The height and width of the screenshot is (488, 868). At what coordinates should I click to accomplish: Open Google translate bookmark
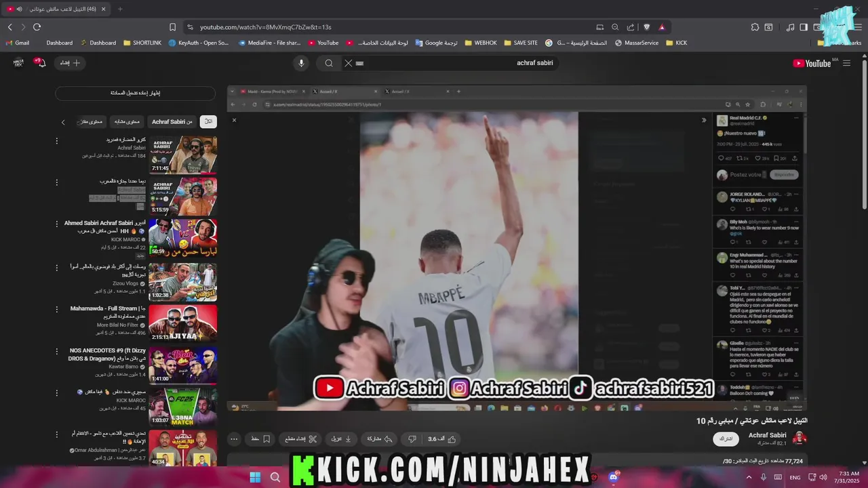pos(436,43)
